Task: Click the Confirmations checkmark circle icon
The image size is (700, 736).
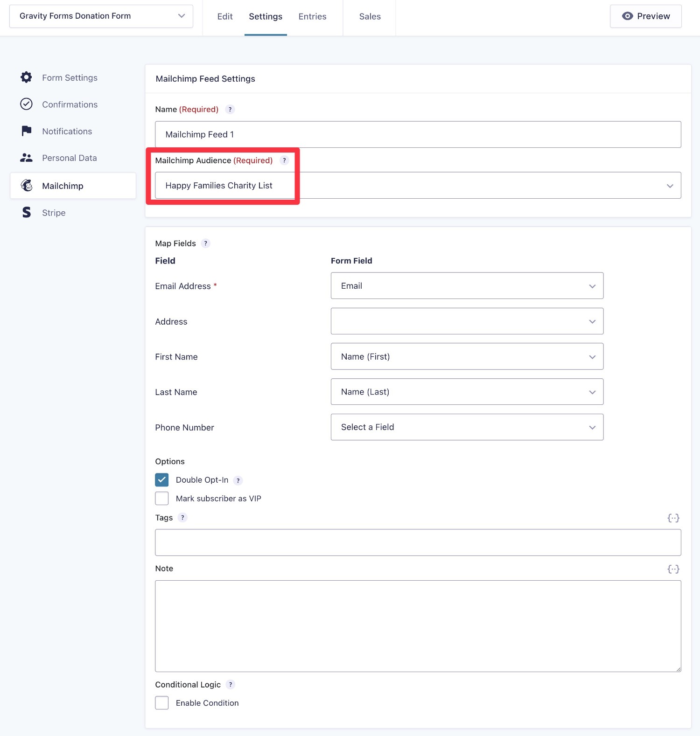Action: [26, 104]
